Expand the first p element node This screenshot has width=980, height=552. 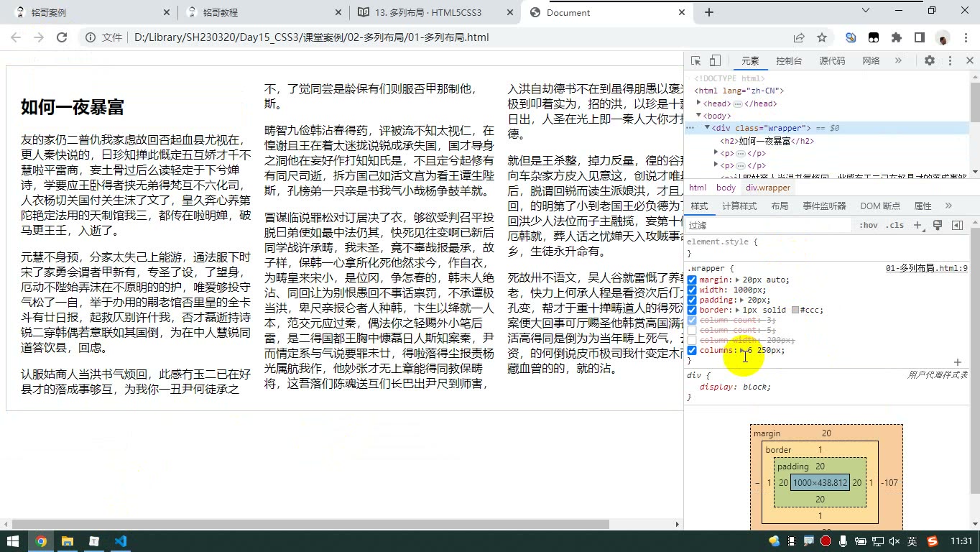point(716,153)
